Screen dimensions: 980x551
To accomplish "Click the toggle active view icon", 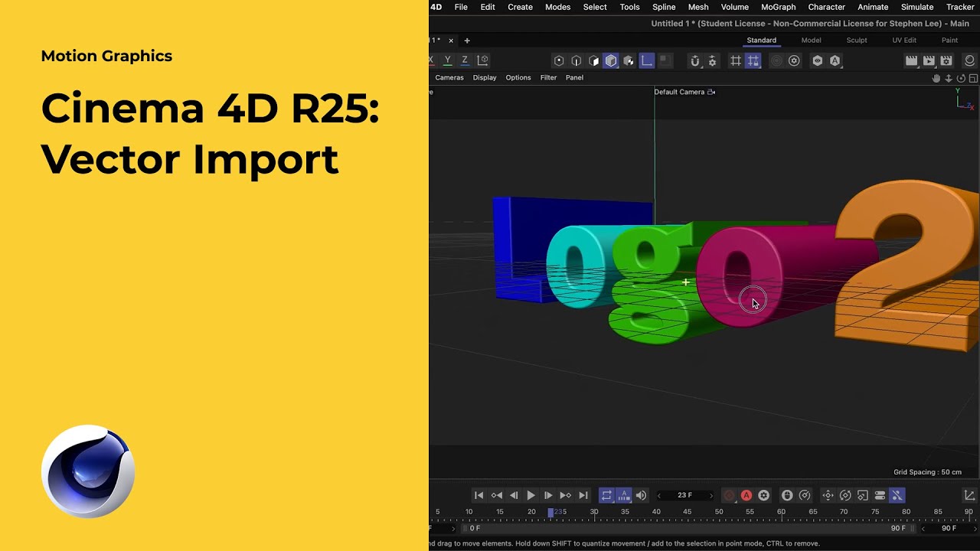I will point(973,78).
